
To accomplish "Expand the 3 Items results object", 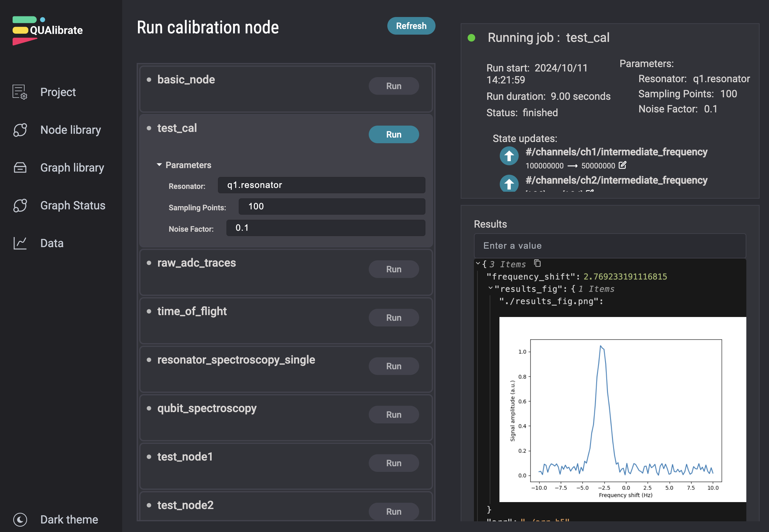I will tap(480, 264).
